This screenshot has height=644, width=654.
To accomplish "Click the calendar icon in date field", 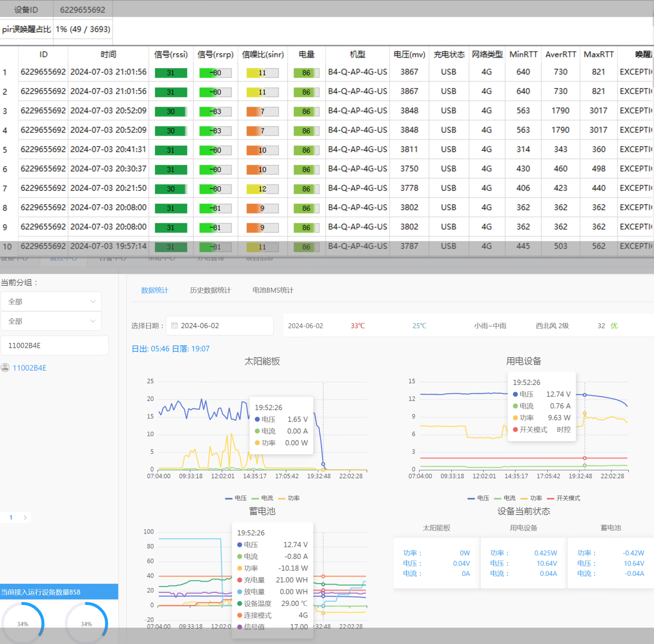I will (x=175, y=325).
